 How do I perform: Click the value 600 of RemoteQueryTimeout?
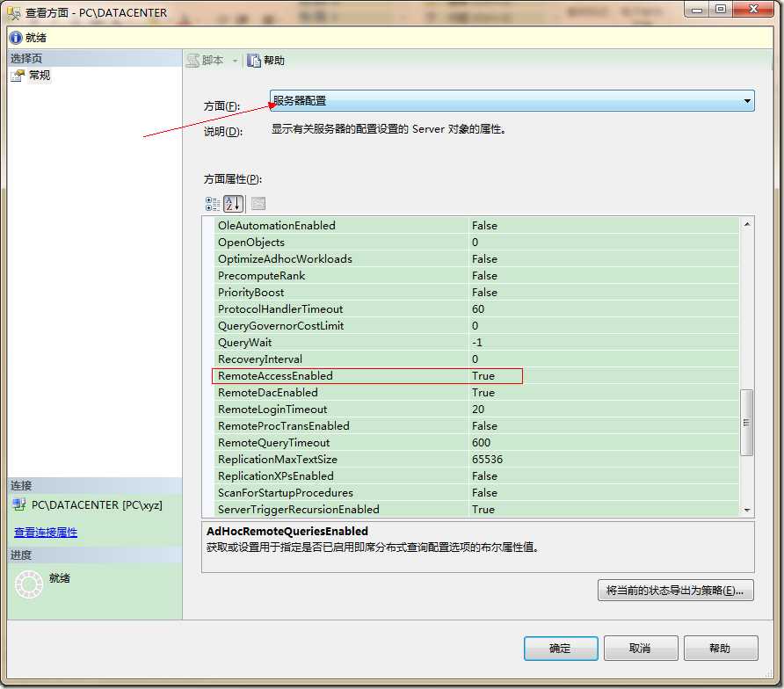481,443
